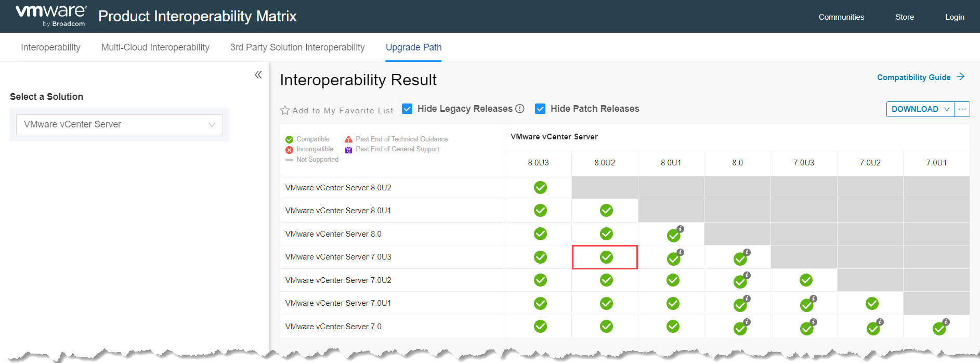
Task: Click compatible check for 7.0U1 to 8.0U2
Action: coord(606,303)
